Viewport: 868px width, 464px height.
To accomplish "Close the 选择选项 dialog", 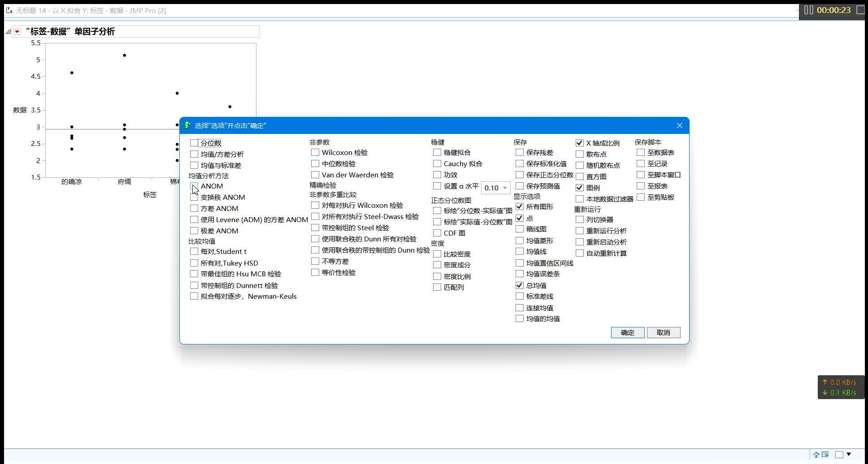I will click(x=680, y=125).
